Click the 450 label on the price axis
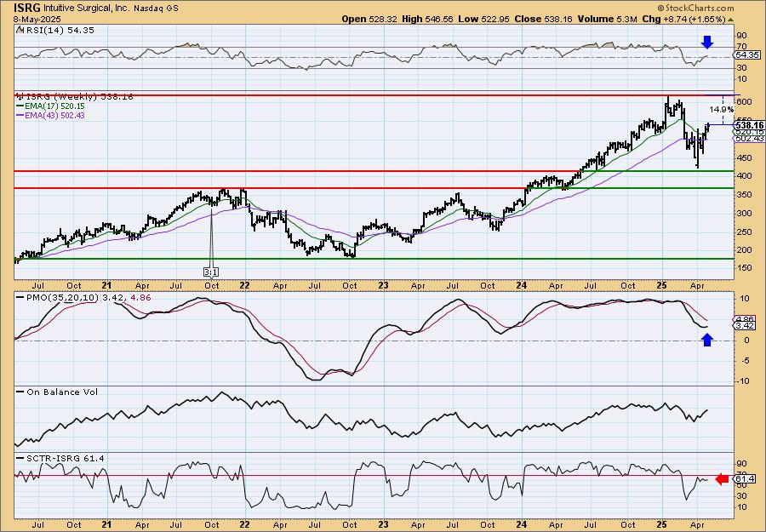This screenshot has width=766, height=532. [744, 157]
